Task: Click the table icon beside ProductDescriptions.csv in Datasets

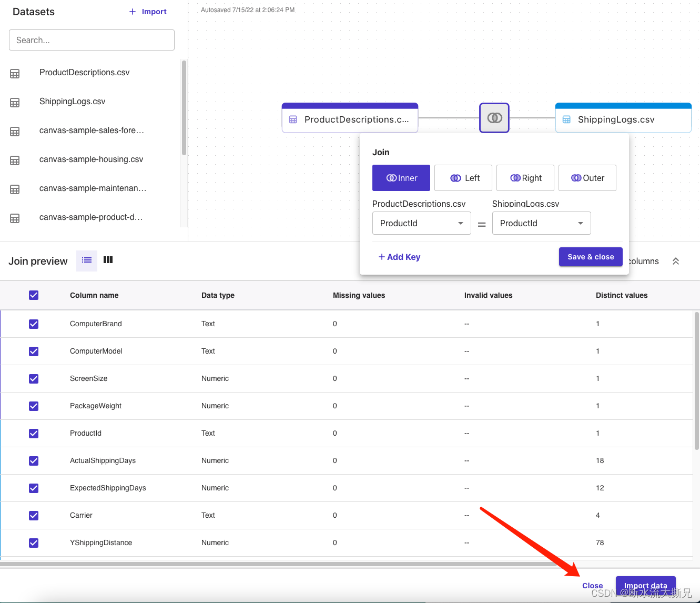Action: [x=15, y=74]
